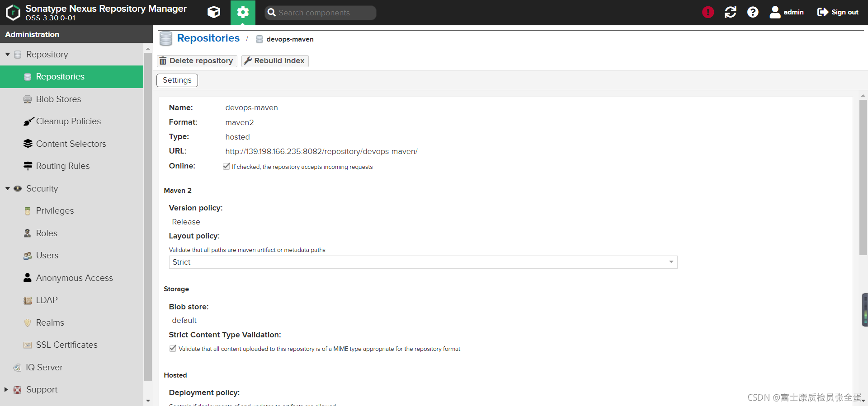Collapse the Repository tree section

[x=8, y=54]
